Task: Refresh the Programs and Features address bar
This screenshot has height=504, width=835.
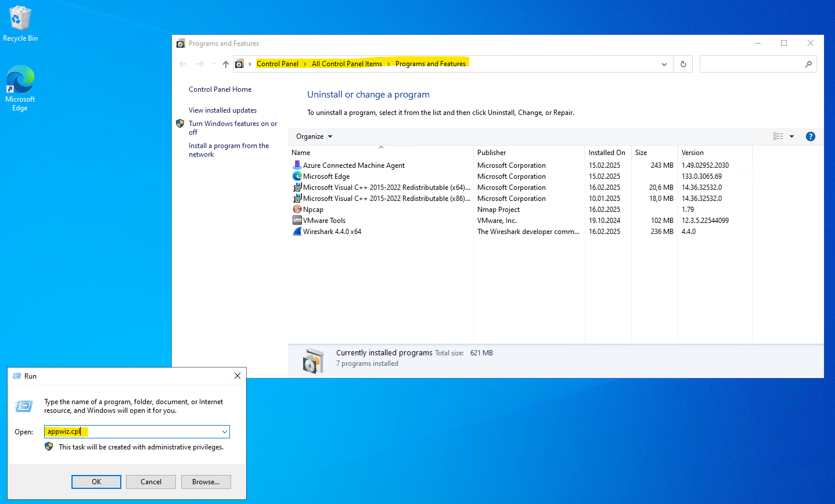Action: click(x=683, y=64)
